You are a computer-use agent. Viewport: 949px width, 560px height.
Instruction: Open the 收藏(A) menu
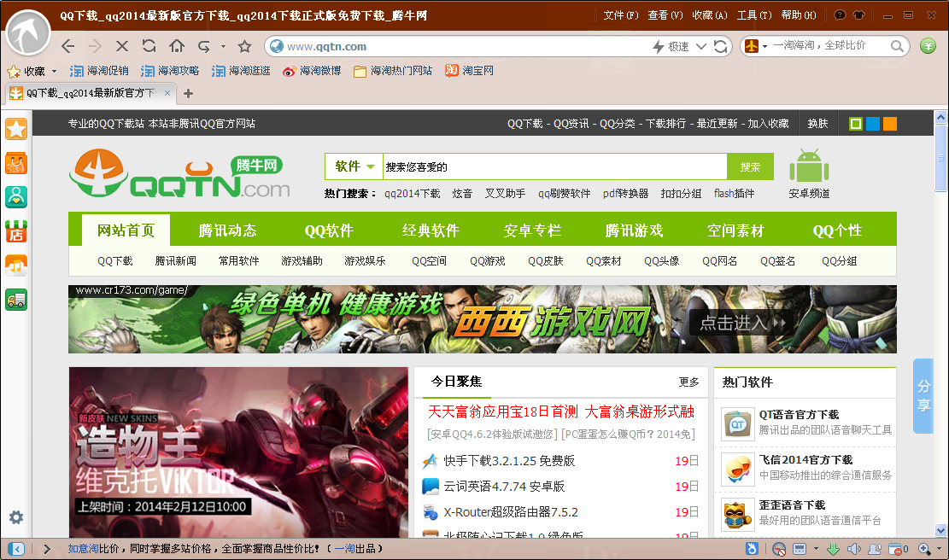pos(710,15)
